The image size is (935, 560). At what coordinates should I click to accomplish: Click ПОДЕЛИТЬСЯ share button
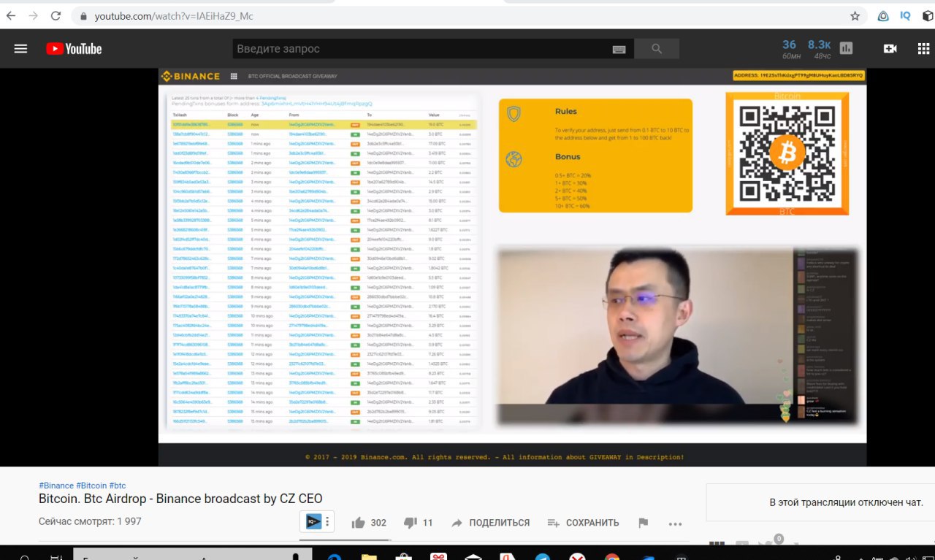[490, 523]
